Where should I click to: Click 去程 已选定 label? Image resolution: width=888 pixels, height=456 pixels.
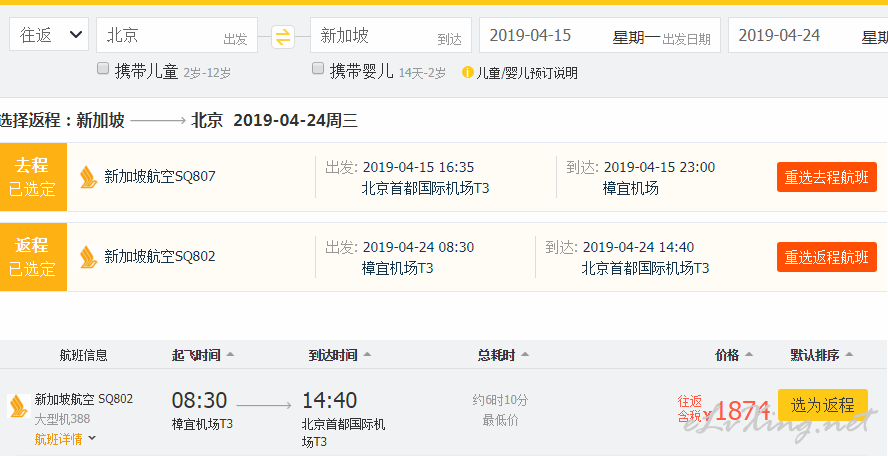tap(32, 177)
